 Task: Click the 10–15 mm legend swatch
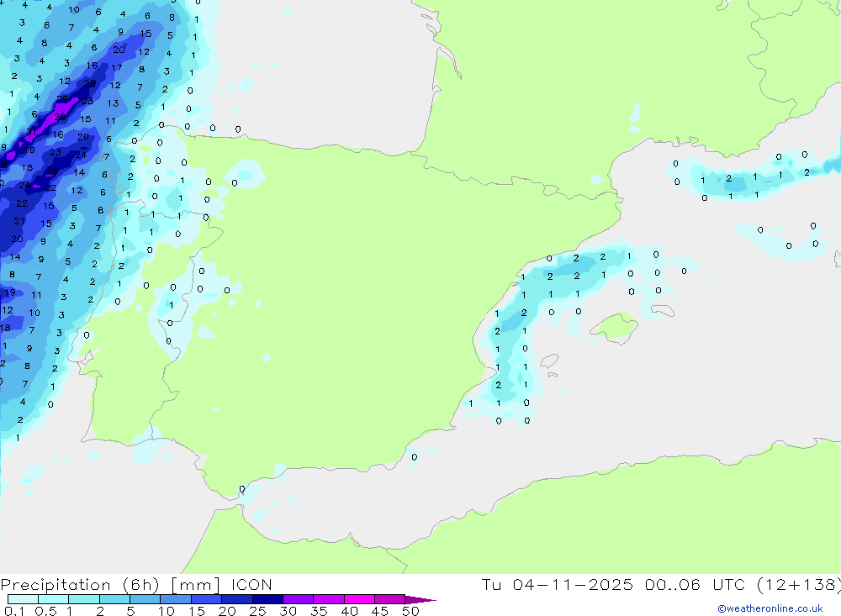pos(176,599)
